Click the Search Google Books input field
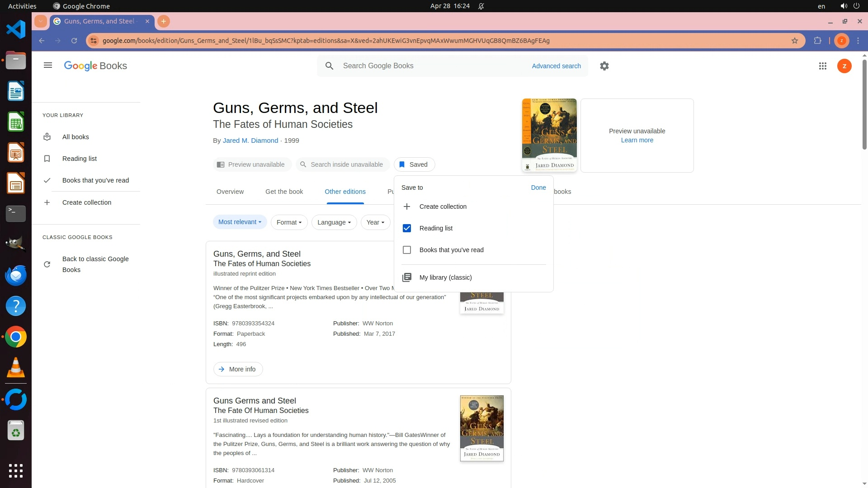868x488 pixels. [429, 66]
